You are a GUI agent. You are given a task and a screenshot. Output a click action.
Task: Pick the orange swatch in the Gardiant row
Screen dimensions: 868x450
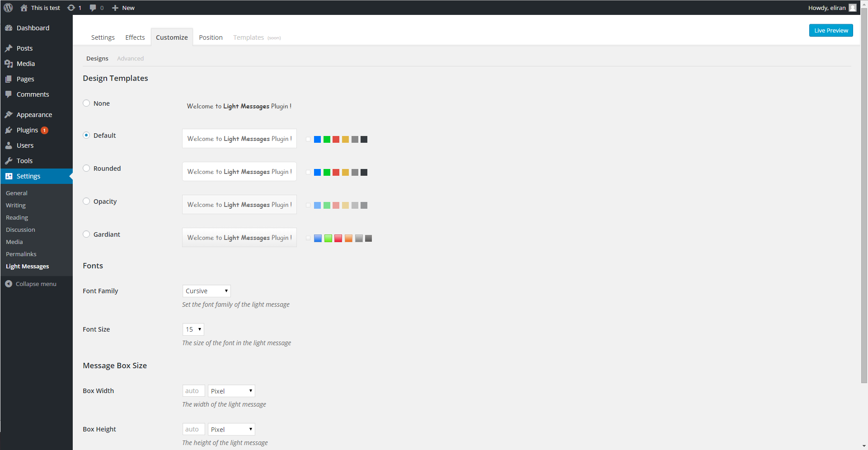tap(348, 238)
